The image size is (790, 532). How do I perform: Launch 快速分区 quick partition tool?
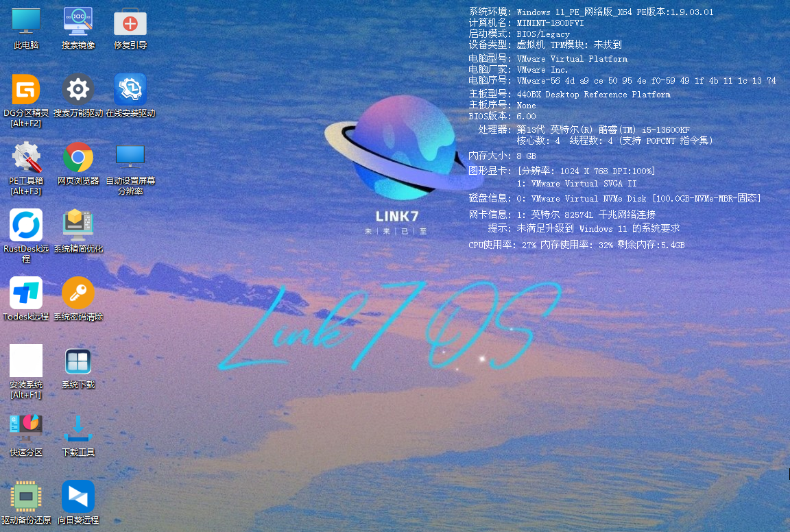26,429
